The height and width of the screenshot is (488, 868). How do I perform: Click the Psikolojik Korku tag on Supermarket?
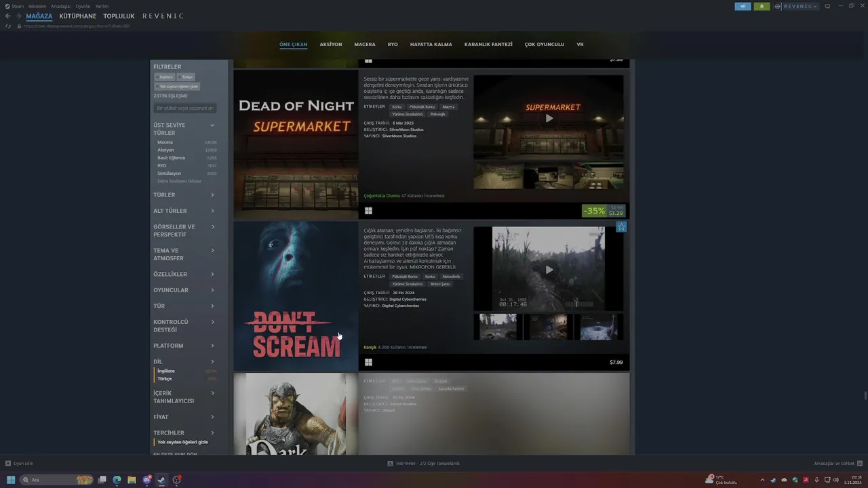click(422, 107)
